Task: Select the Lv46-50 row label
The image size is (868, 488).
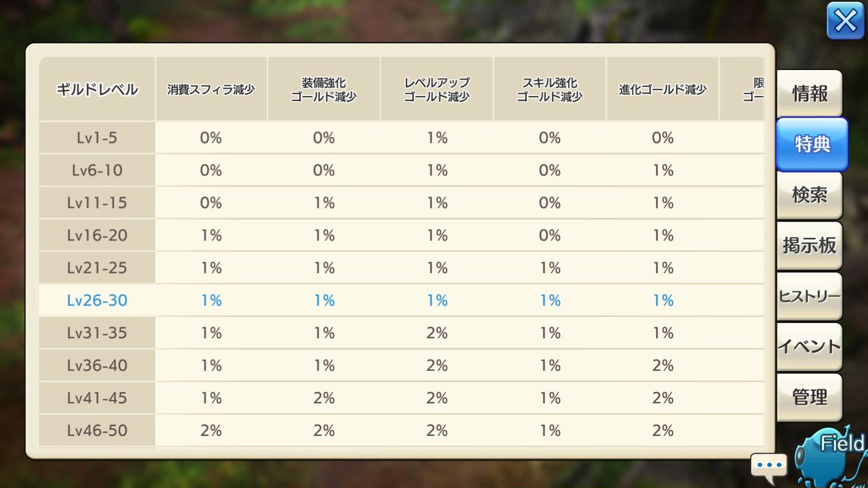Action: coord(97,431)
